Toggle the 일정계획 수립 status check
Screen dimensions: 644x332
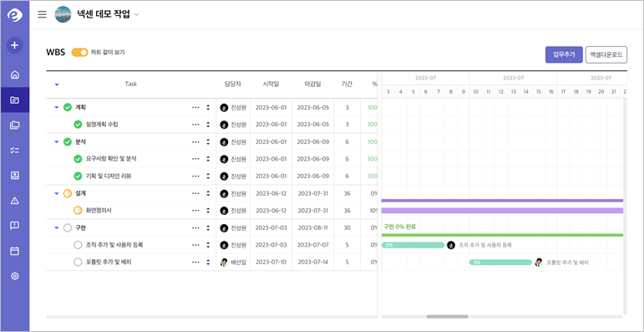click(x=78, y=125)
